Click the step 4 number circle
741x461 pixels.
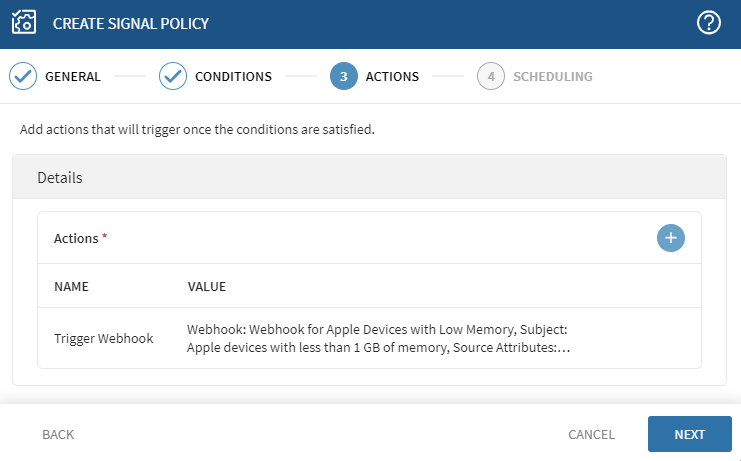(x=491, y=76)
